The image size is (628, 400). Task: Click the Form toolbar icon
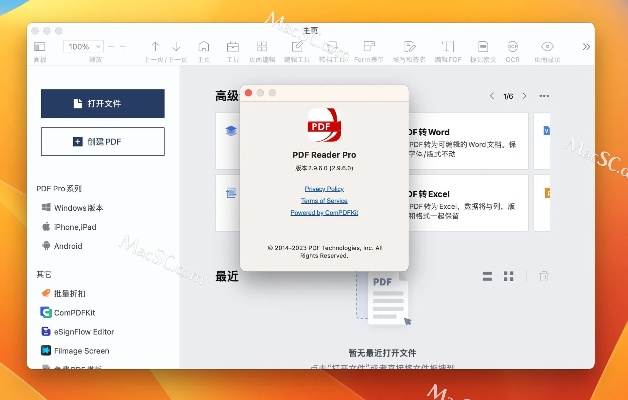coord(368,46)
